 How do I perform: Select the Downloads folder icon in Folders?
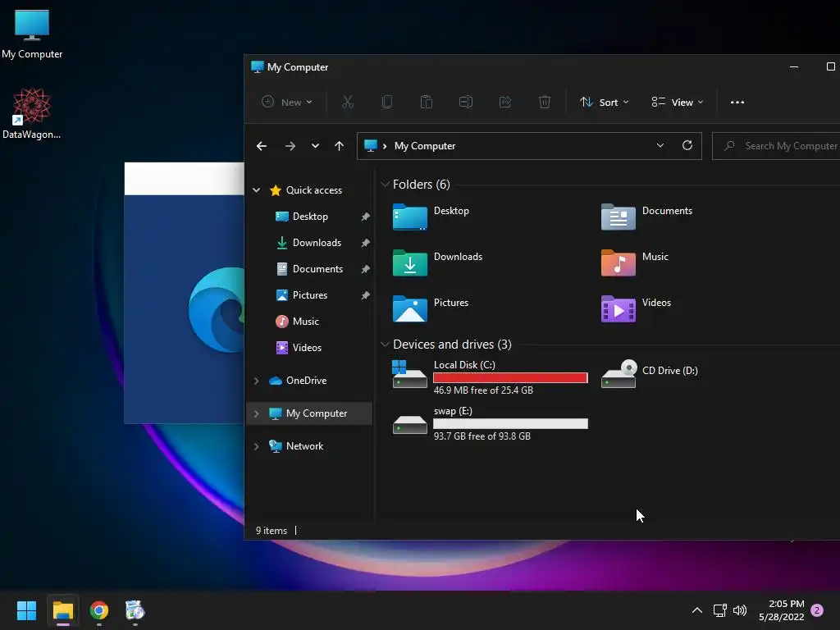pyautogui.click(x=410, y=263)
